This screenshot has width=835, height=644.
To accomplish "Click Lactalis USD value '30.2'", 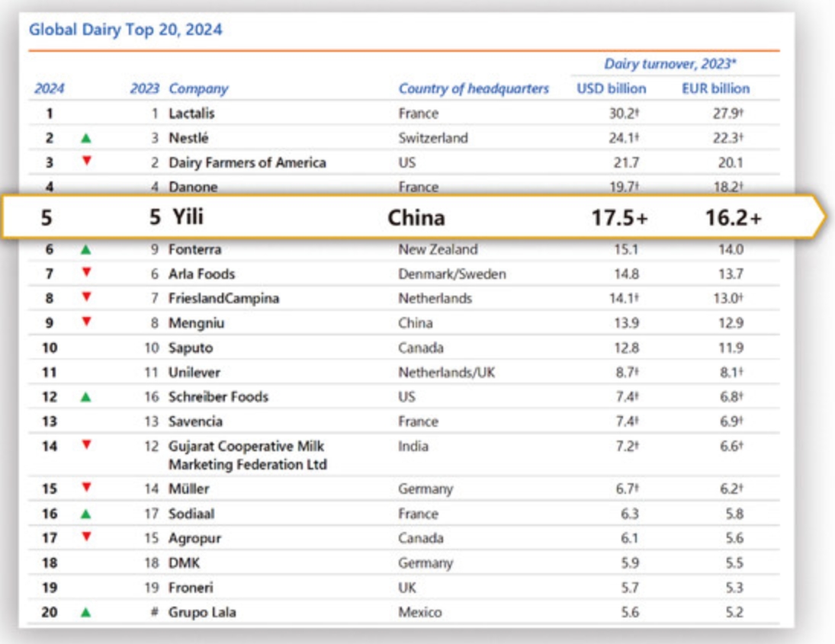I will click(x=624, y=114).
